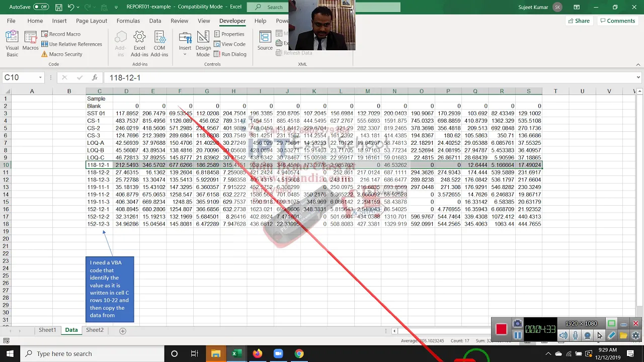
Task: Click View Code in Controls group
Action: pyautogui.click(x=229, y=44)
